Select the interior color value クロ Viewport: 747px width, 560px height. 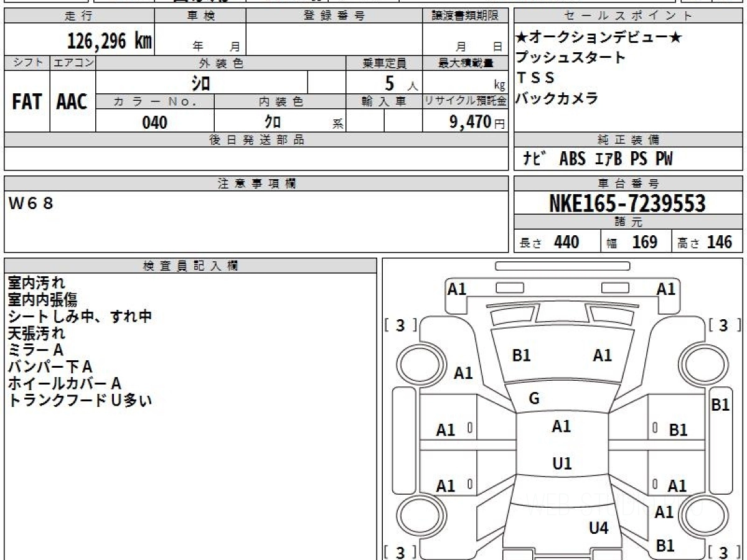pos(273,122)
